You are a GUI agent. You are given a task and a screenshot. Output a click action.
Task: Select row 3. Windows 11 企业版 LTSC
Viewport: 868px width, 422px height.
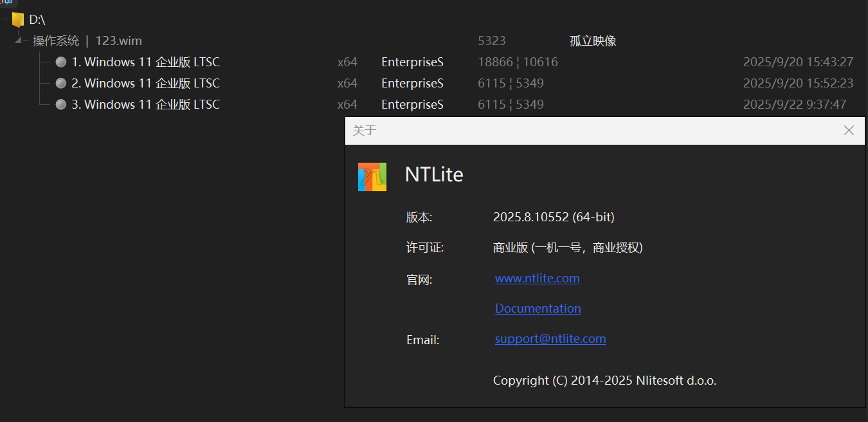145,104
